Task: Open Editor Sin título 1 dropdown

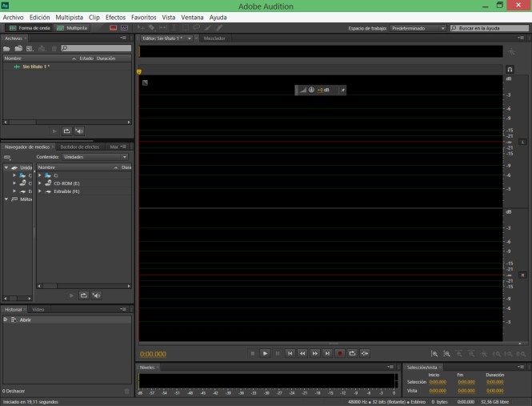Action: tap(190, 38)
